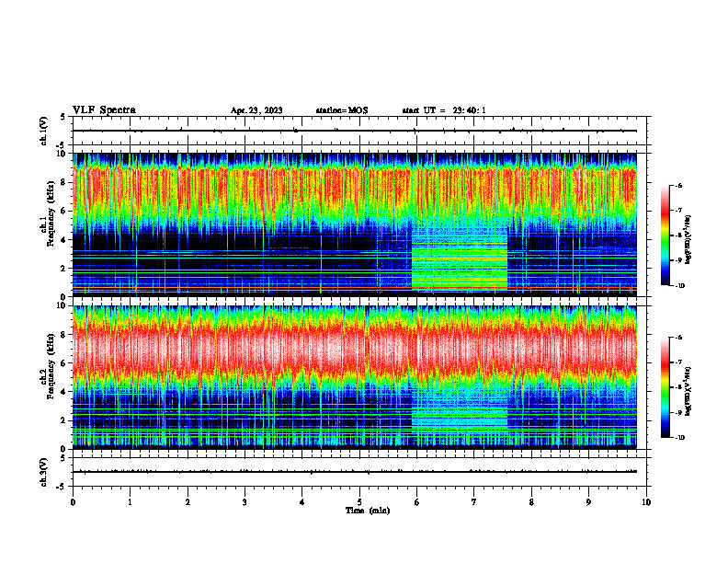Click the "VLF Spectra" plot title
This screenshot has width=728, height=563.
pos(104,110)
